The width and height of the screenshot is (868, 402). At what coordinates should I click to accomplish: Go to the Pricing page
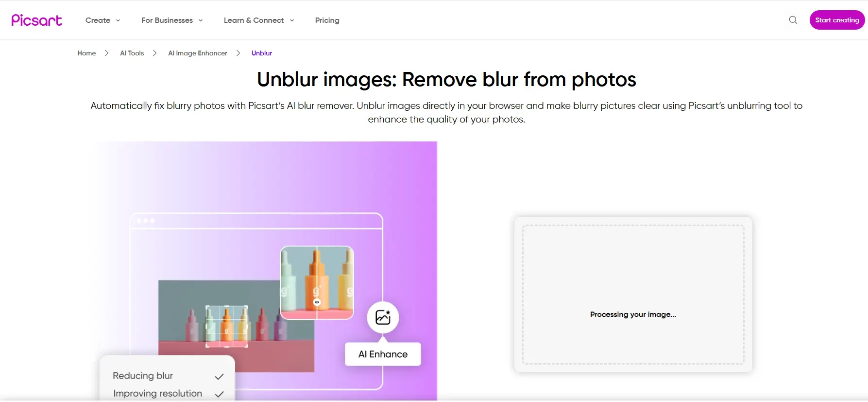coord(327,20)
